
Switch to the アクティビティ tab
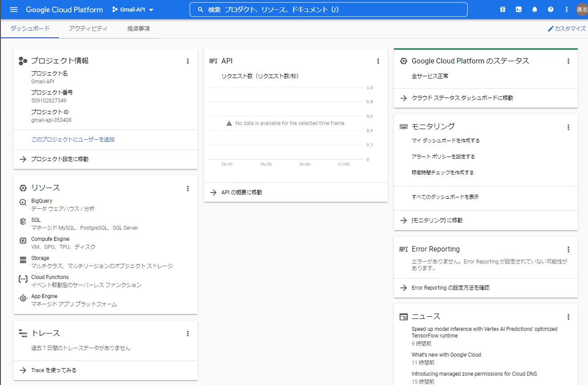click(x=88, y=28)
